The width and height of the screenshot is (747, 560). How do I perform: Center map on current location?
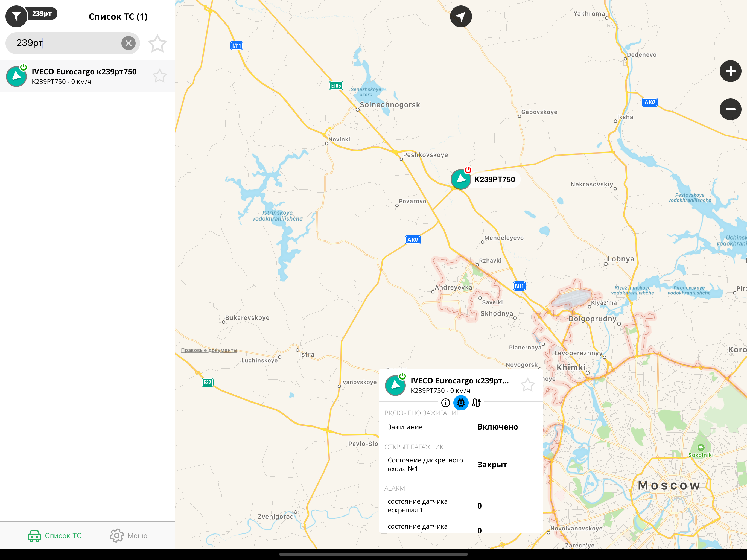461,16
